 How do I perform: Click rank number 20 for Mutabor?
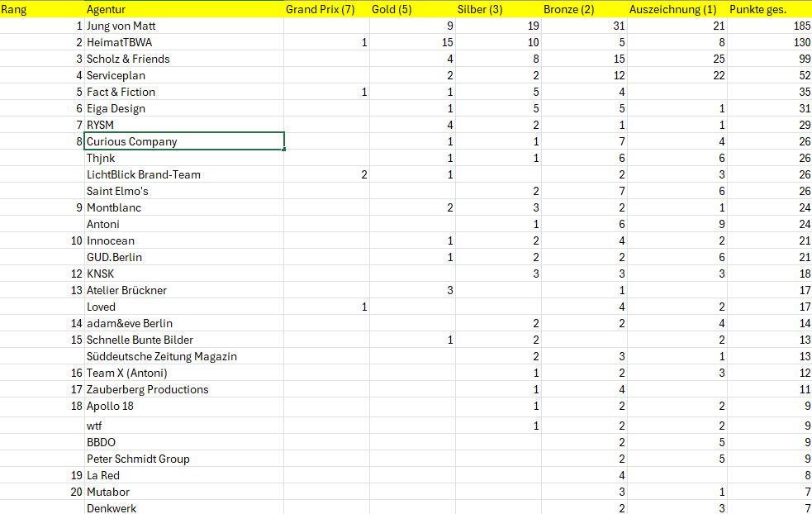pos(42,493)
